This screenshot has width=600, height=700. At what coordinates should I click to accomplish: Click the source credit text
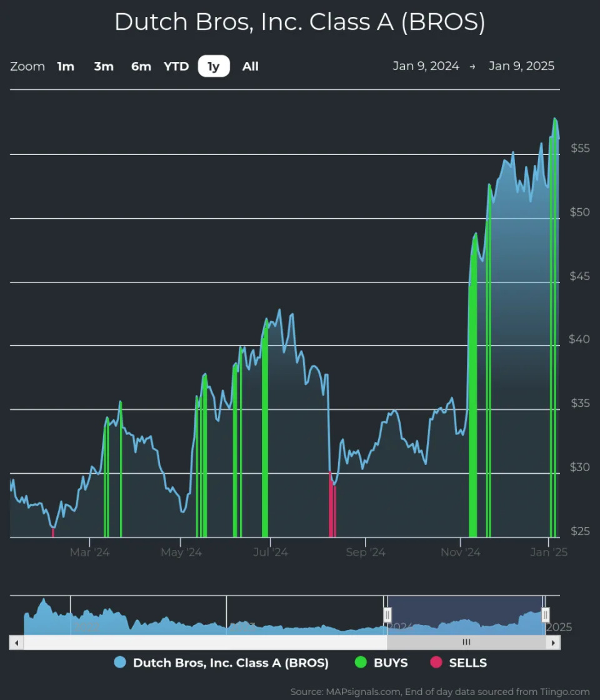coord(440,691)
